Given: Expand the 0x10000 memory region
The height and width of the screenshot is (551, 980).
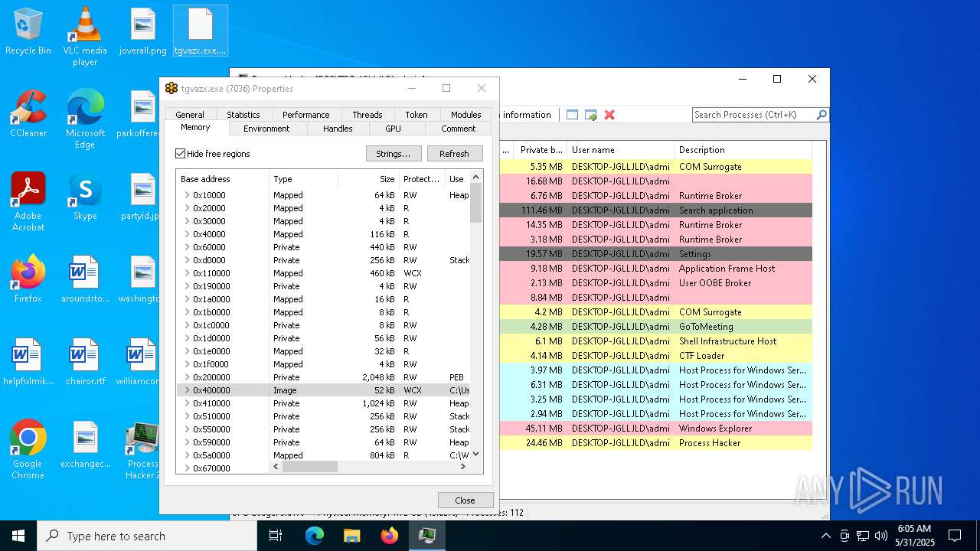Looking at the screenshot, I should click(x=187, y=195).
